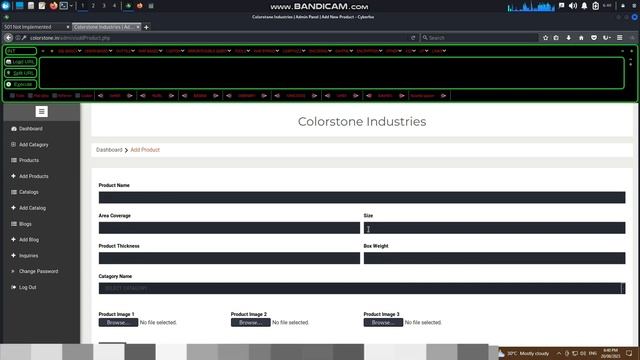
Task: Open the terminal icon in top panel
Action: click(64, 6)
